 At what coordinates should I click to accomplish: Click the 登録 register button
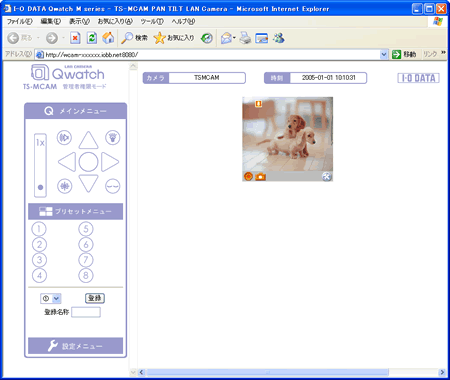tap(95, 298)
